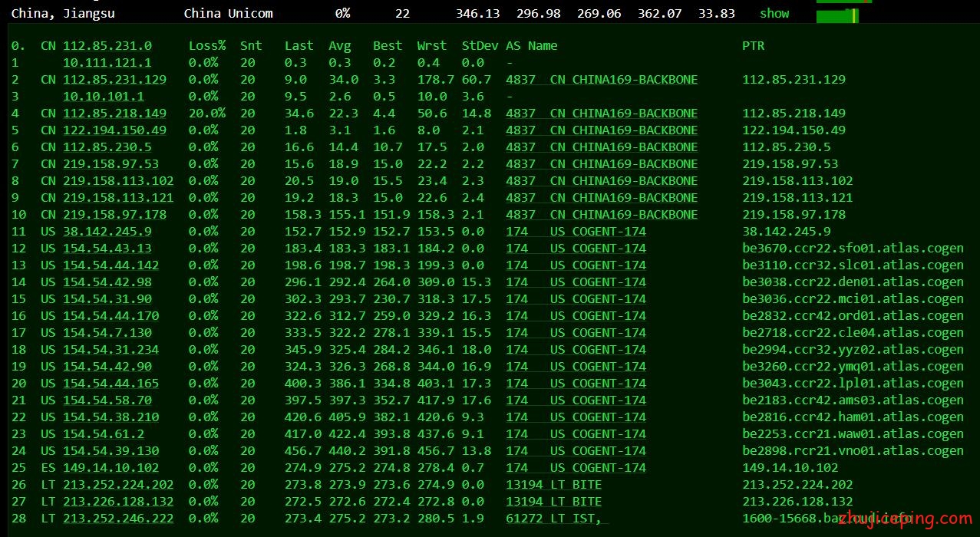Open IP address 112.85.231.0 link
This screenshot has height=537, width=980.
(x=107, y=46)
